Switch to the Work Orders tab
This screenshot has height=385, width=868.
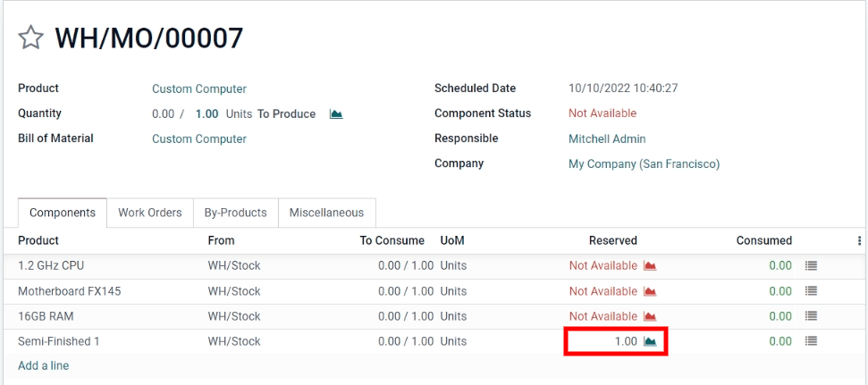click(149, 213)
